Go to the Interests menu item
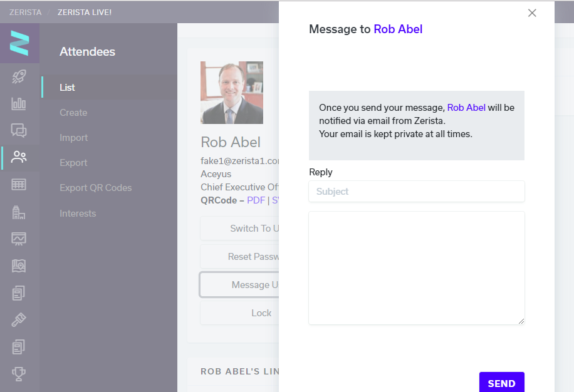Viewport: 574px width, 392px height. (78, 213)
